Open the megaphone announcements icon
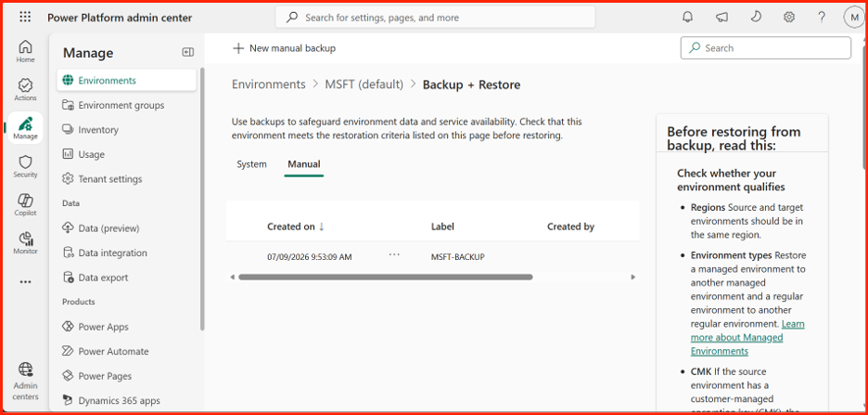Image resolution: width=868 pixels, height=415 pixels. pyautogui.click(x=721, y=18)
